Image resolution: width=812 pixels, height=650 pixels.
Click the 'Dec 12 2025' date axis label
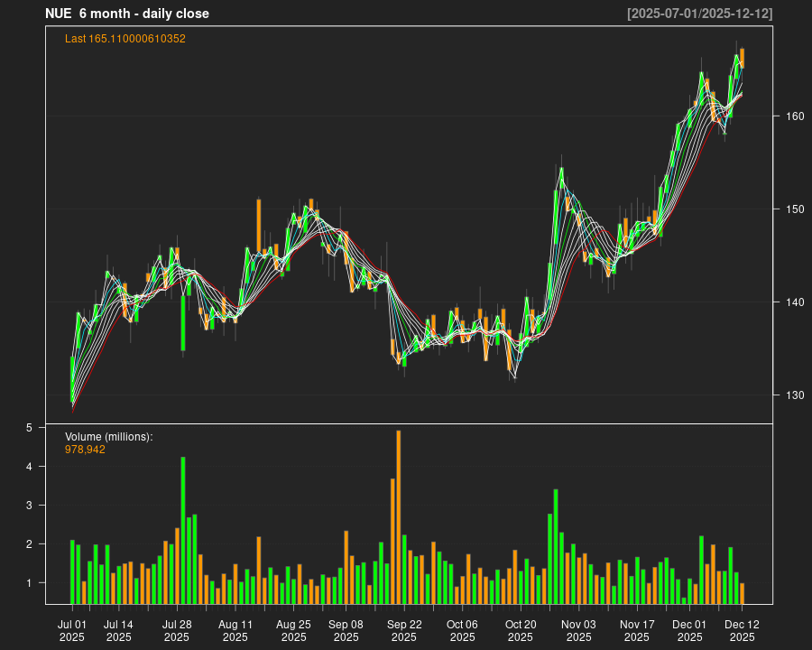tap(742, 630)
